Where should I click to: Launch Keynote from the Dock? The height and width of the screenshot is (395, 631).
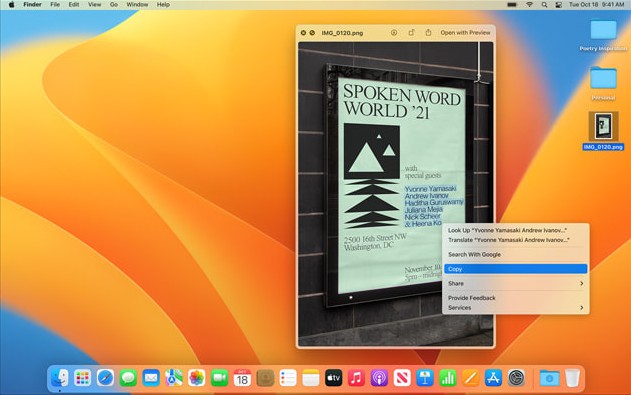[425, 378]
